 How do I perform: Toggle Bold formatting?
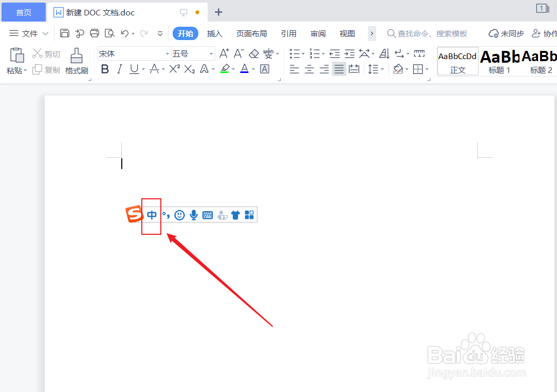[x=105, y=69]
